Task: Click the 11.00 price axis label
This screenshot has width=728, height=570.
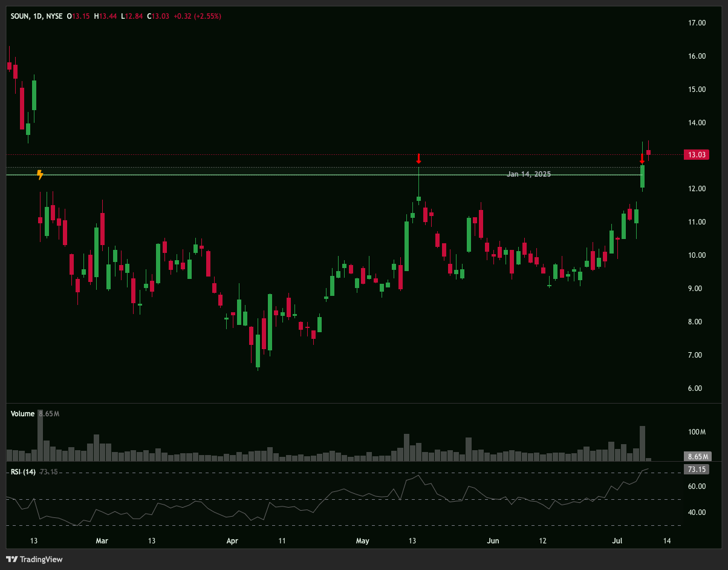Action: (x=697, y=222)
